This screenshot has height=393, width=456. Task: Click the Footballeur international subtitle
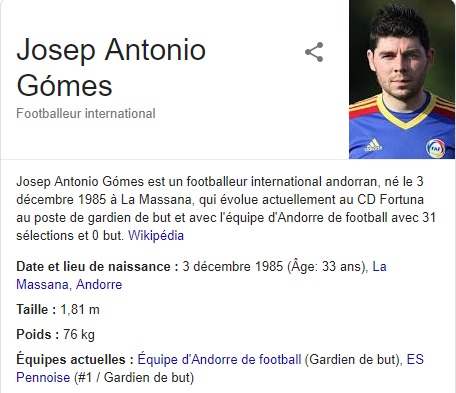(86, 113)
